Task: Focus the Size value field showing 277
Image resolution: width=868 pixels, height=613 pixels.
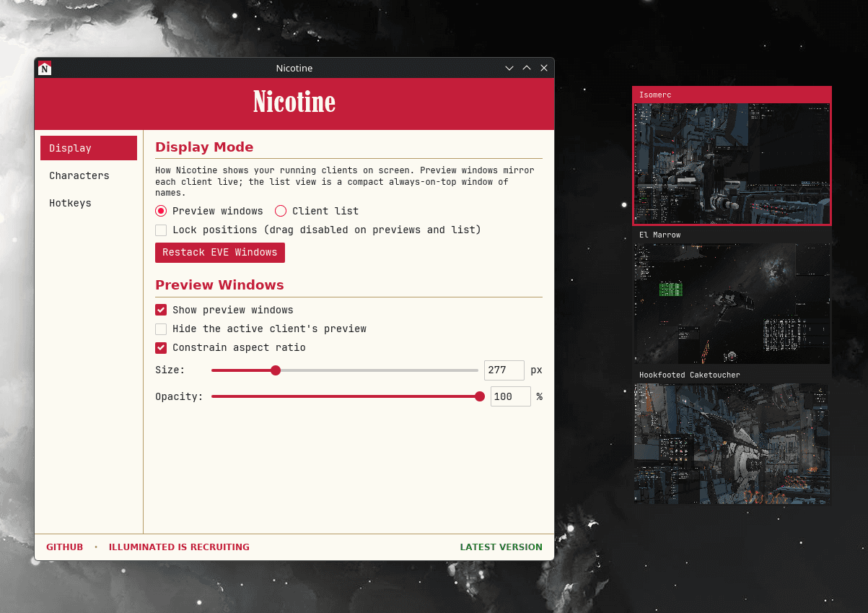Action: [504, 370]
